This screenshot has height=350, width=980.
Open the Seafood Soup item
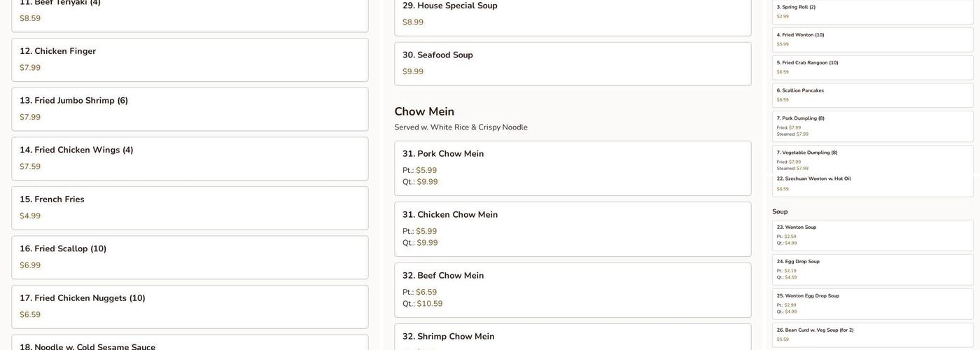[x=573, y=64]
